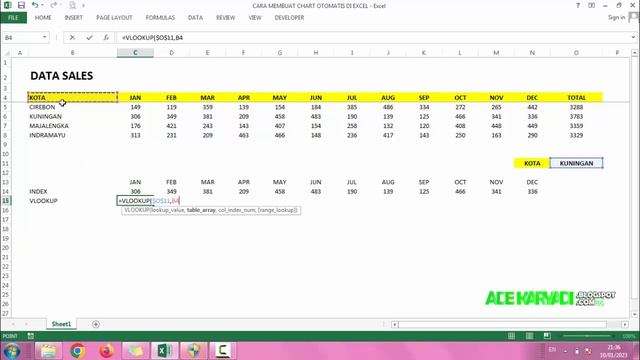
Task: Select the CIREBON cell
Action: point(73,107)
